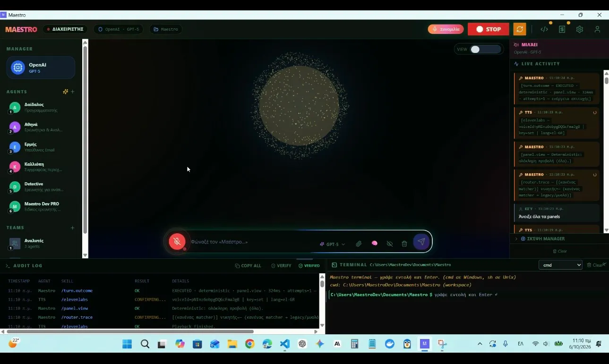Click the OpenAI · GPT-5 header pill
The image size is (609, 364).
[x=118, y=29]
